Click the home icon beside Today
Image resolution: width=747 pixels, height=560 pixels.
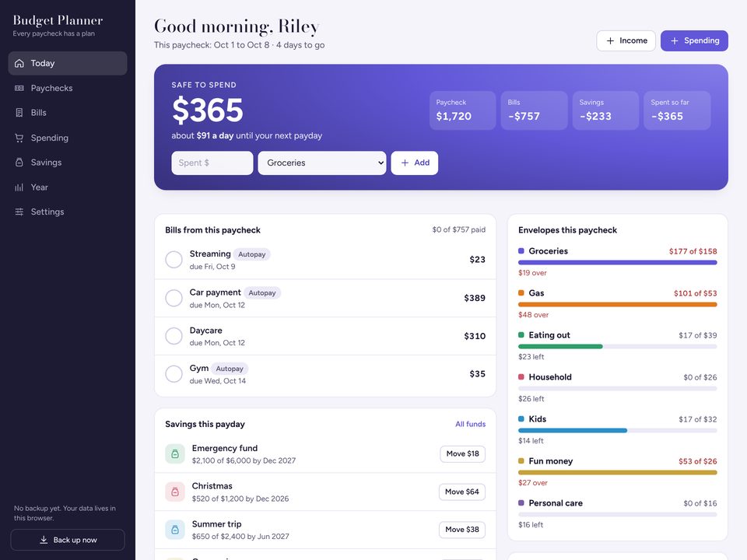coord(19,63)
